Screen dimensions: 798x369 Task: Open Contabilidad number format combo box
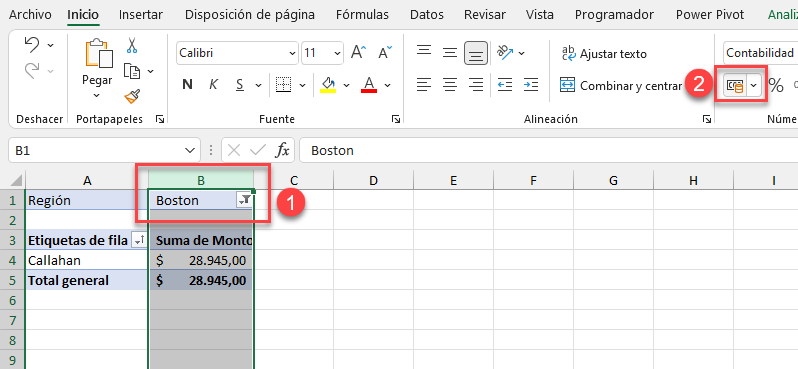760,53
